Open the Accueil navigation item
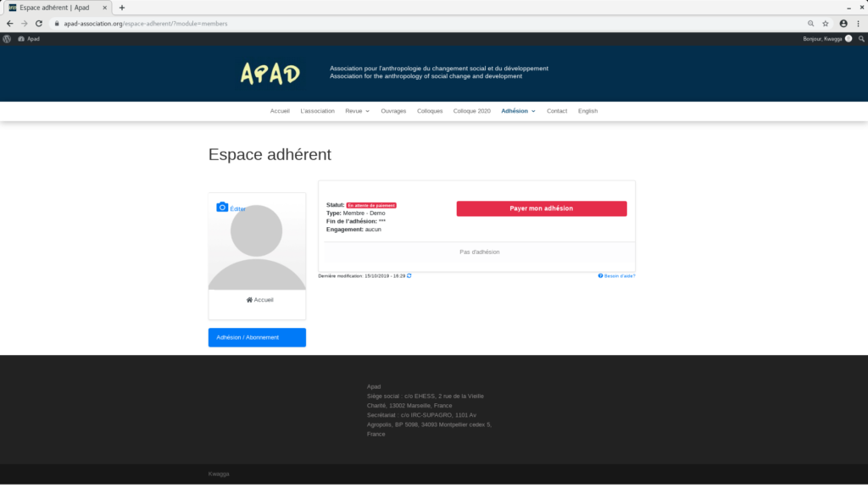 click(280, 111)
